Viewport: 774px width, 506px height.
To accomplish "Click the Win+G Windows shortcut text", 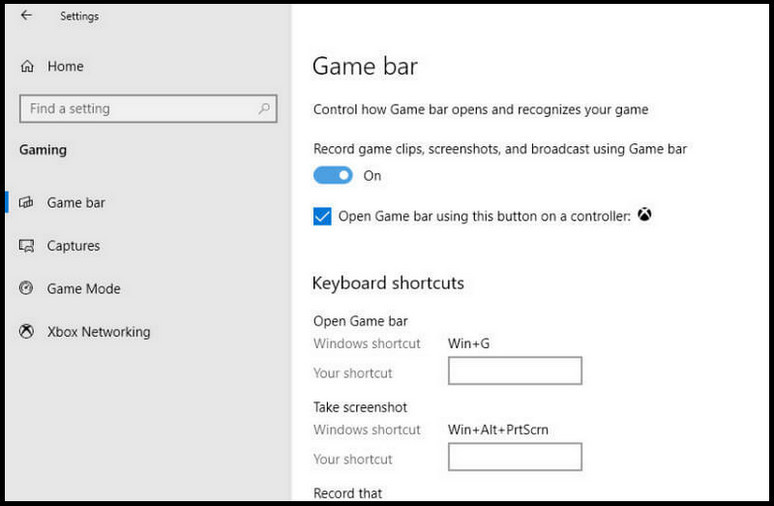I will 468,344.
